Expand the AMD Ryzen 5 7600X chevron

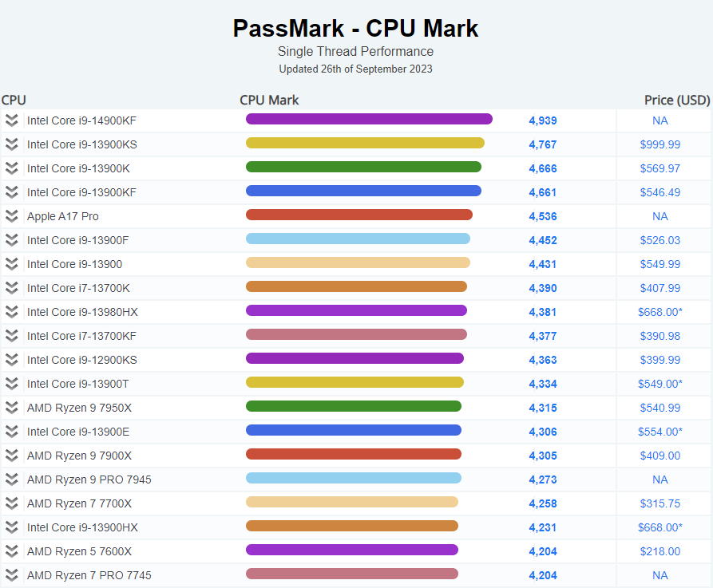(12, 551)
